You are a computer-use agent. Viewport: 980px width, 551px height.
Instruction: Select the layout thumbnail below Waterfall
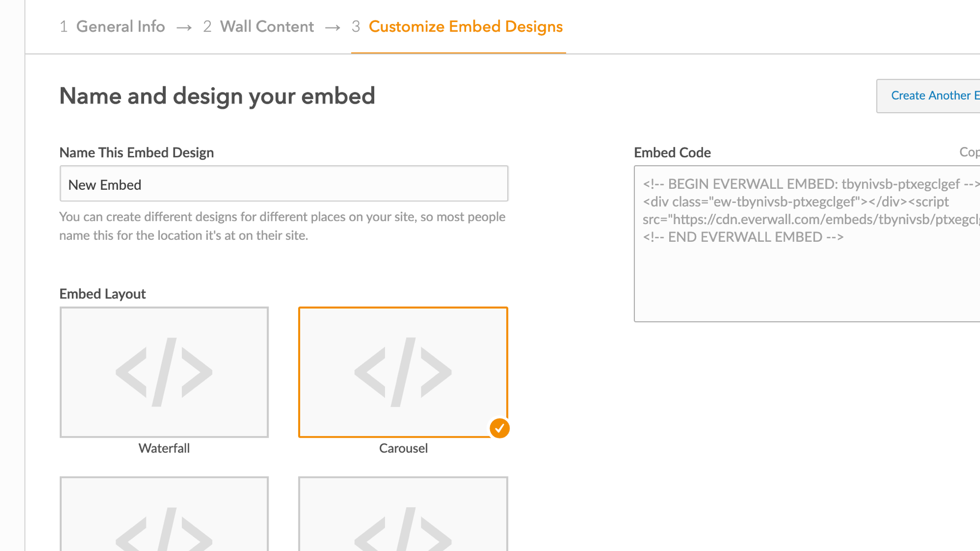(164, 514)
